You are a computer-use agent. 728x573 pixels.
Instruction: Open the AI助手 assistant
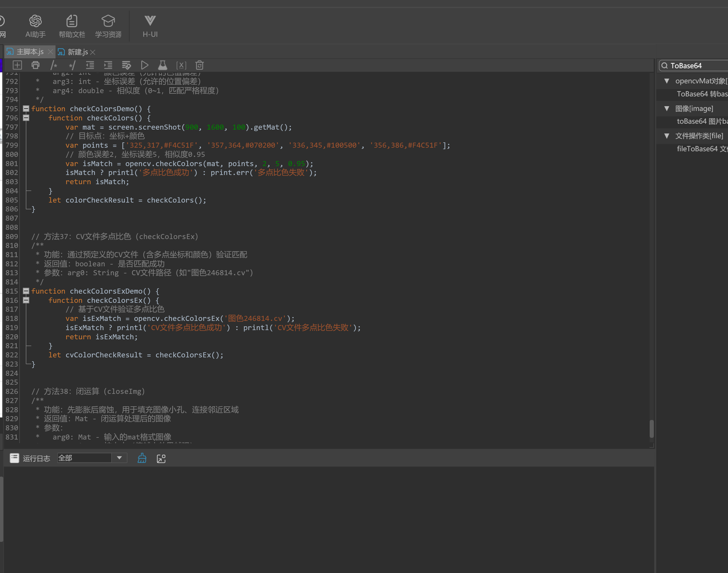click(35, 26)
